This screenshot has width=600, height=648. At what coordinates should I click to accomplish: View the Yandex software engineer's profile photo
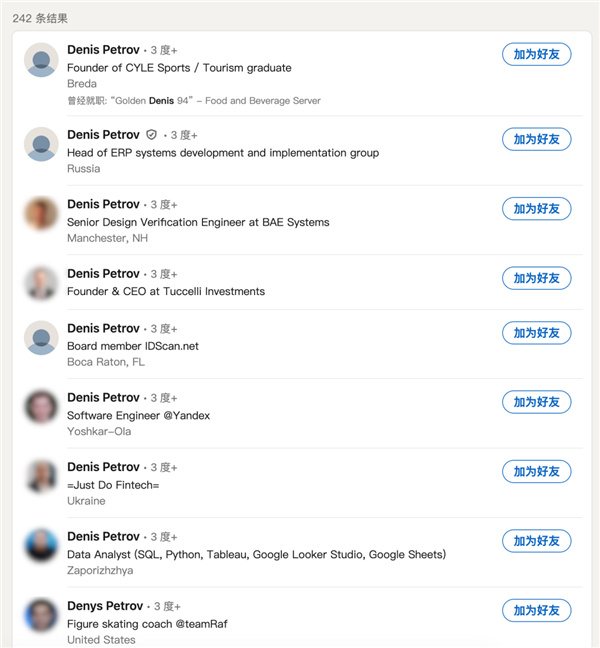click(x=41, y=407)
